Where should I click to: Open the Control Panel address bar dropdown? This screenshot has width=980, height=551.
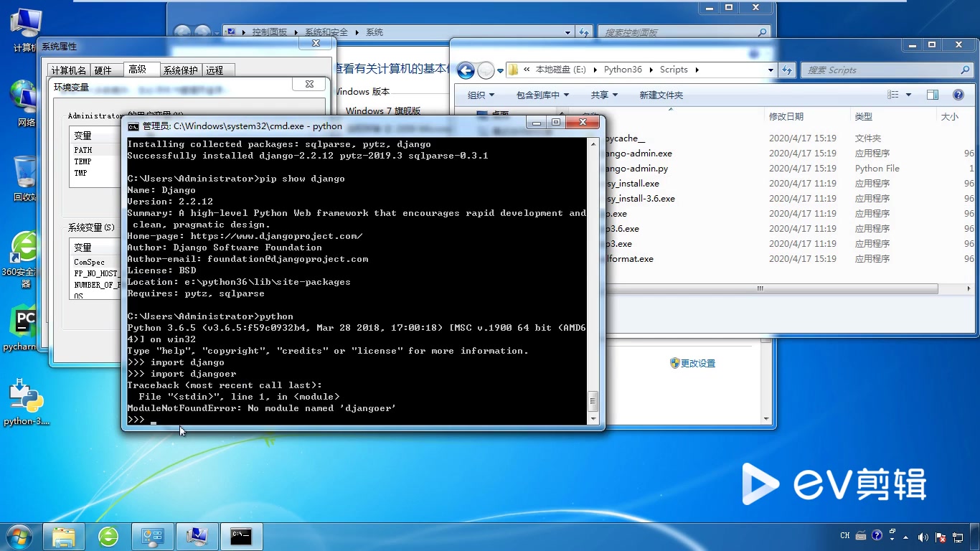pyautogui.click(x=567, y=32)
